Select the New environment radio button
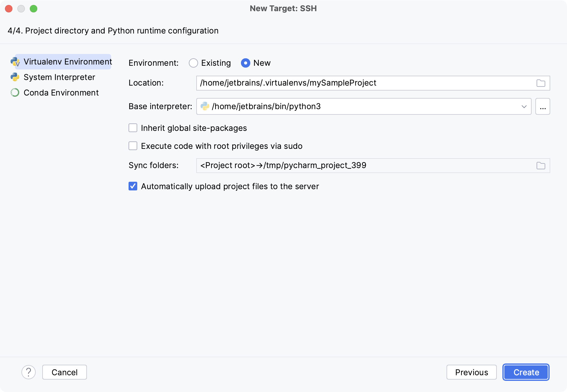 coord(246,63)
